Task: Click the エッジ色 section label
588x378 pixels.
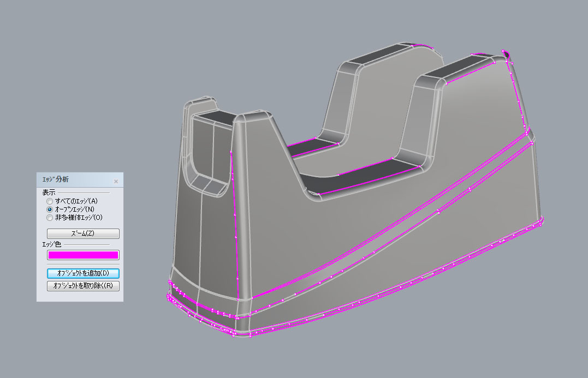Action: point(51,244)
